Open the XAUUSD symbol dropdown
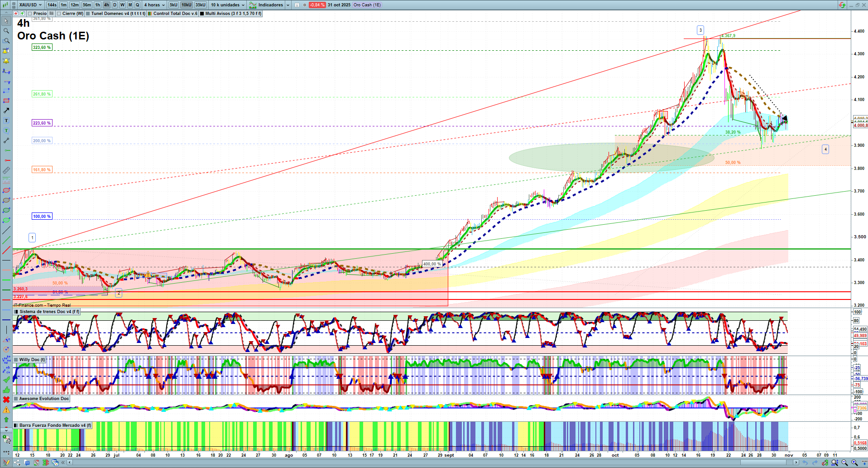The width and height of the screenshot is (868, 468). (x=30, y=5)
